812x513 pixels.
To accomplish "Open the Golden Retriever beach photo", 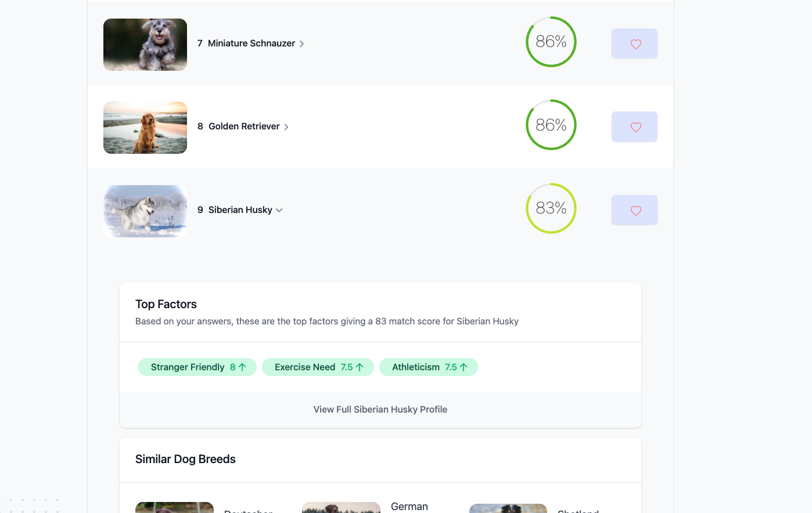I will [145, 128].
